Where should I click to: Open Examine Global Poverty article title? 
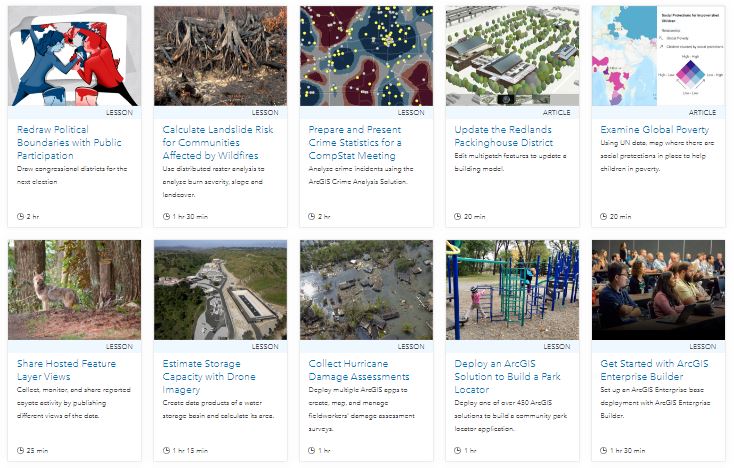click(654, 130)
